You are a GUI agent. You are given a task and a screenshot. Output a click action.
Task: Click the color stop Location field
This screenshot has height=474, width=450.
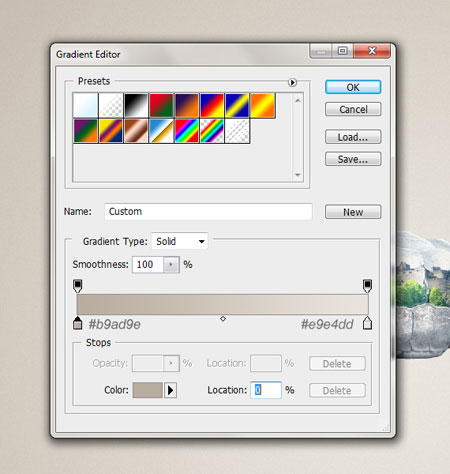pyautogui.click(x=266, y=390)
